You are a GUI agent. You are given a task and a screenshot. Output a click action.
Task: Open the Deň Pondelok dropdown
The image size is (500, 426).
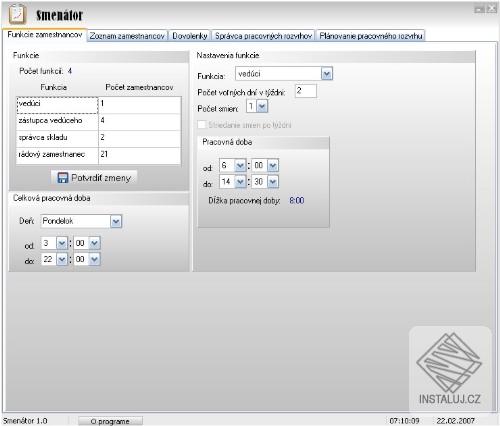click(x=116, y=221)
